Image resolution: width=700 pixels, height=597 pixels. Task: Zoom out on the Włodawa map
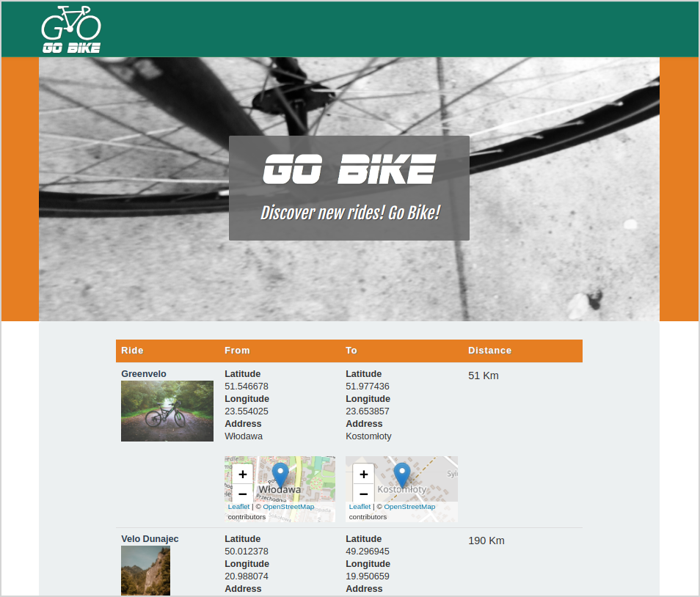pyautogui.click(x=241, y=494)
